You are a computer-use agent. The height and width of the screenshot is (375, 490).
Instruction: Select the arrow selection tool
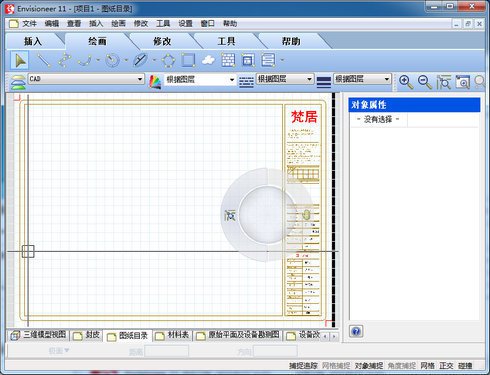coord(20,61)
